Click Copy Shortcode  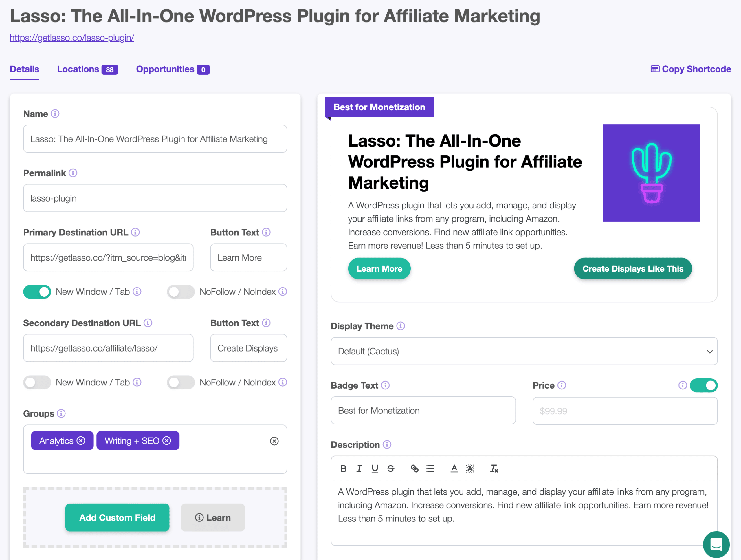[x=691, y=69]
